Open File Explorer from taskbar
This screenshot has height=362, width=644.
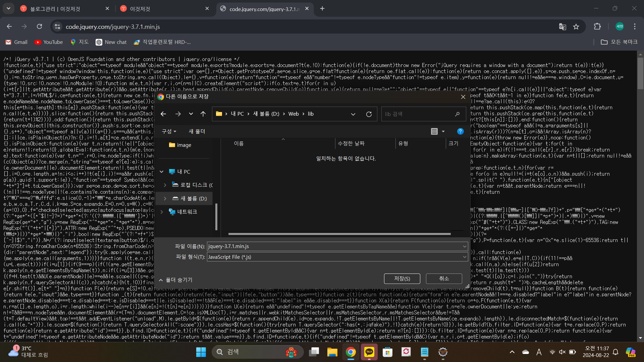click(332, 352)
